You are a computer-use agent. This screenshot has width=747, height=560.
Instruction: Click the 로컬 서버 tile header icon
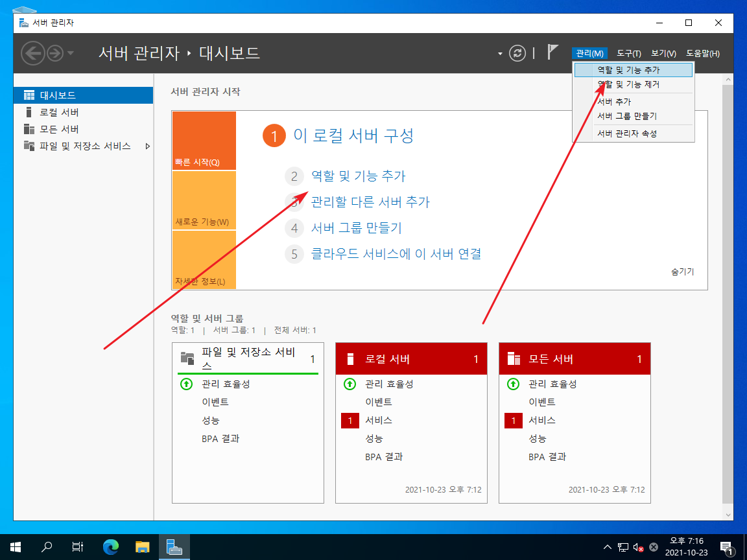350,358
